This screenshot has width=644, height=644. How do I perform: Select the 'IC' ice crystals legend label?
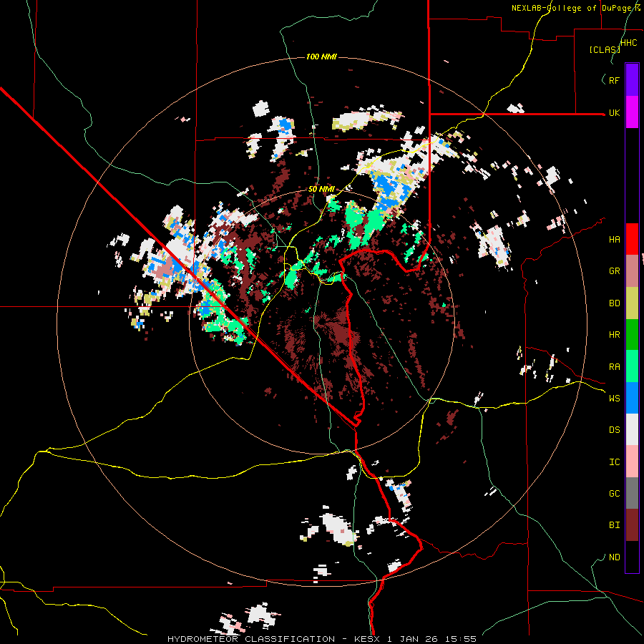coord(614,462)
